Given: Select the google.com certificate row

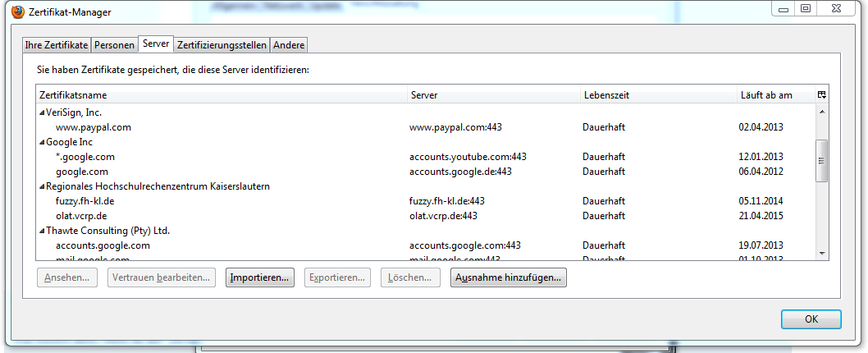Looking at the screenshot, I should click(427, 172).
